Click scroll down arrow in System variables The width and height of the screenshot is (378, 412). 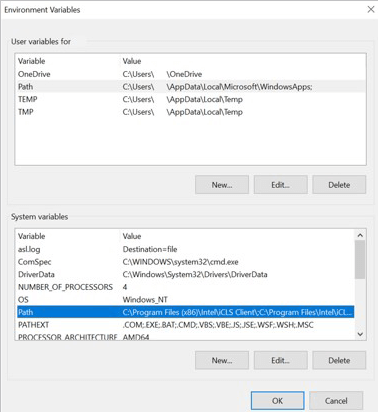(x=360, y=334)
